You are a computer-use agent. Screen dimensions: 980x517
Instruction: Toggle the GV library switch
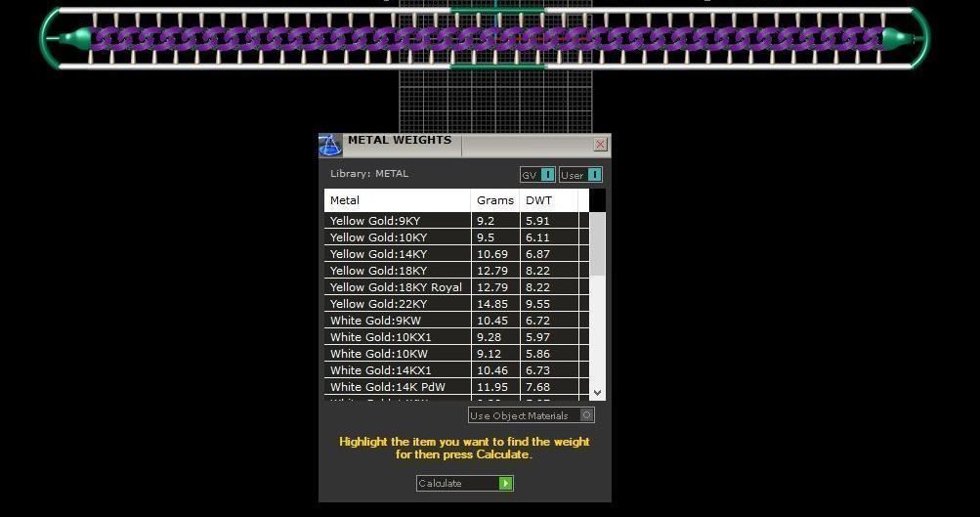(x=537, y=175)
